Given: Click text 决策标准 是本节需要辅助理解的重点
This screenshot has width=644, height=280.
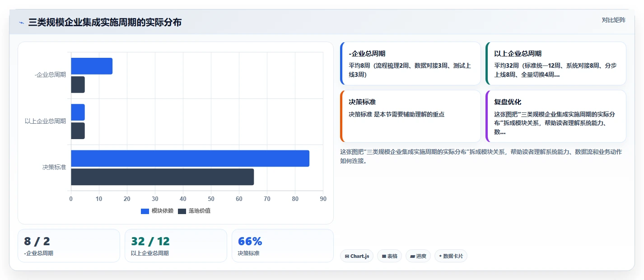Looking at the screenshot, I should tap(397, 115).
